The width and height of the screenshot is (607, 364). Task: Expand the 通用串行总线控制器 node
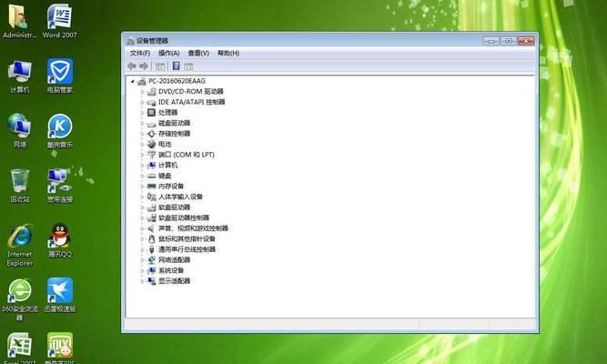pos(142,249)
